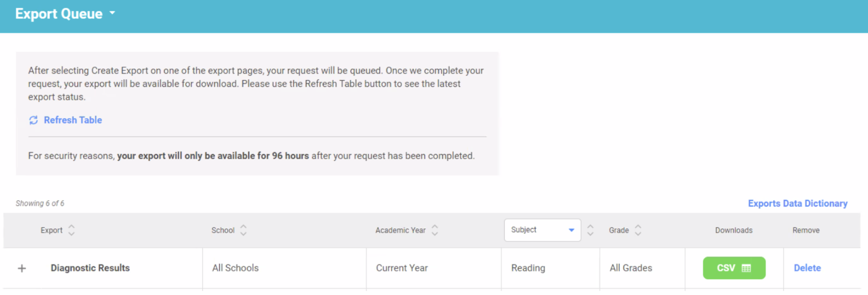Click the Diagnostic Results export name
Viewport: 868px width, 295px height.
[x=90, y=268]
